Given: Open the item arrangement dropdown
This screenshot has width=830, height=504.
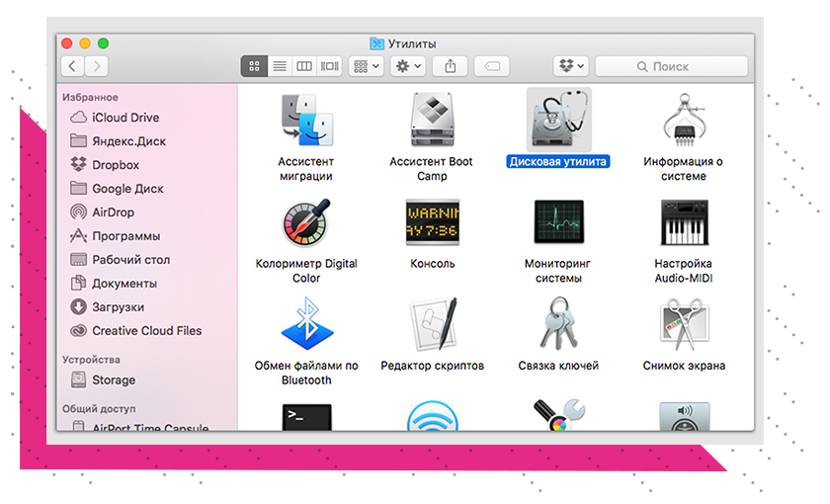Looking at the screenshot, I should click(x=367, y=66).
